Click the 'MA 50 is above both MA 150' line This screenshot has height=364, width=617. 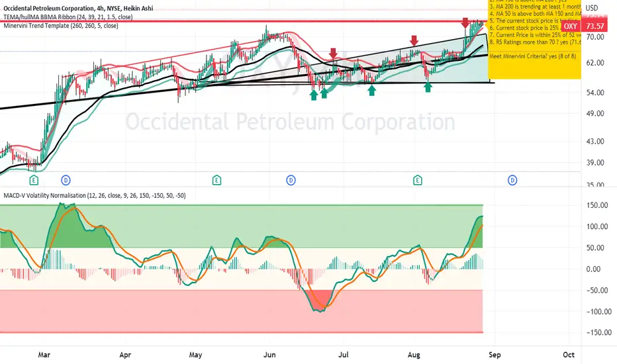pyautogui.click(x=535, y=14)
